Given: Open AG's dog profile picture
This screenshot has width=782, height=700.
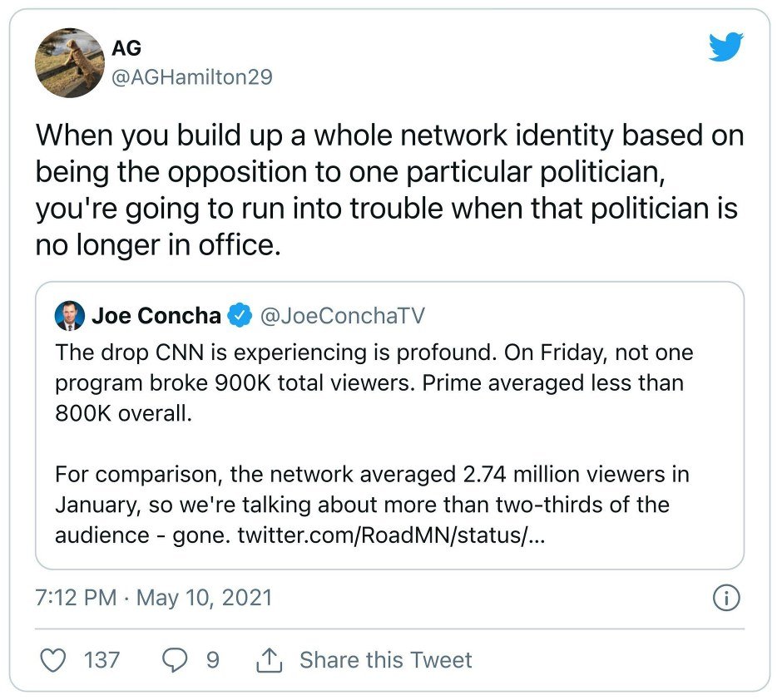Looking at the screenshot, I should pyautogui.click(x=70, y=63).
